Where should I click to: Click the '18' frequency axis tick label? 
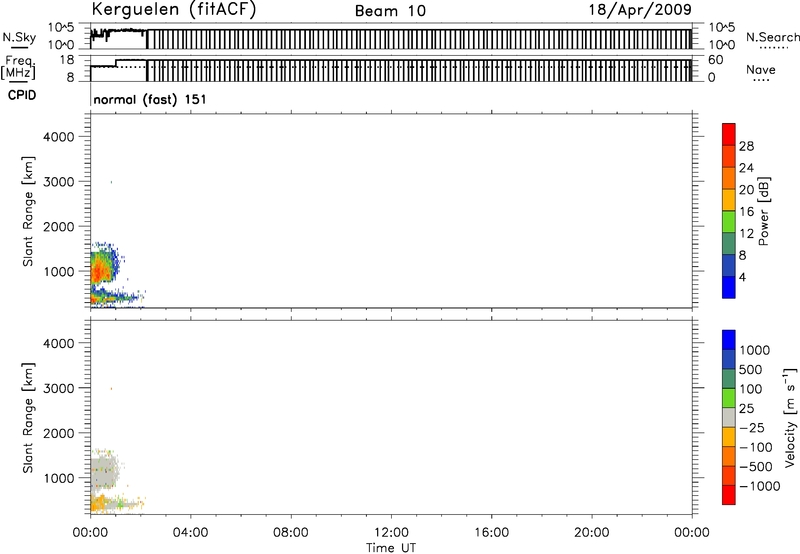point(67,60)
